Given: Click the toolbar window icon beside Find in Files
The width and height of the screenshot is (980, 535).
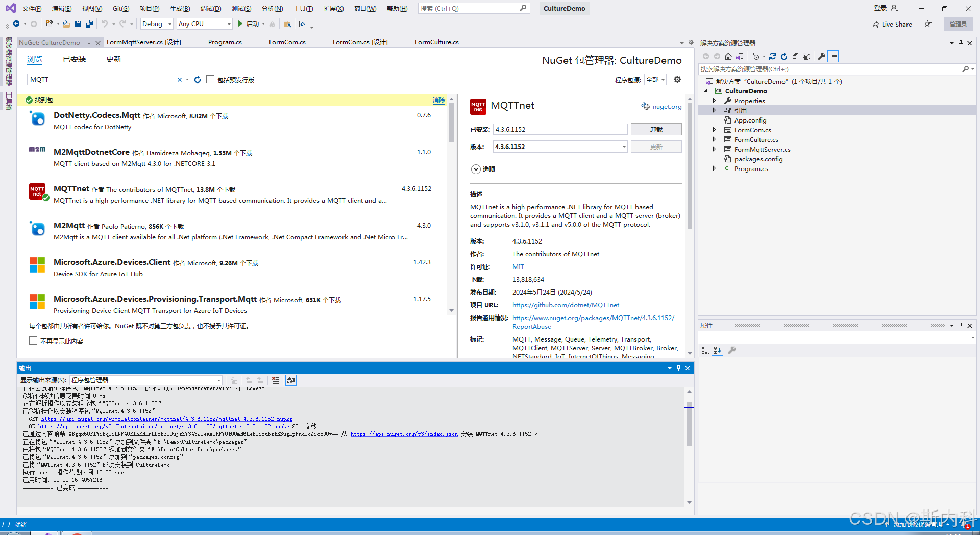Looking at the screenshot, I should [x=303, y=24].
